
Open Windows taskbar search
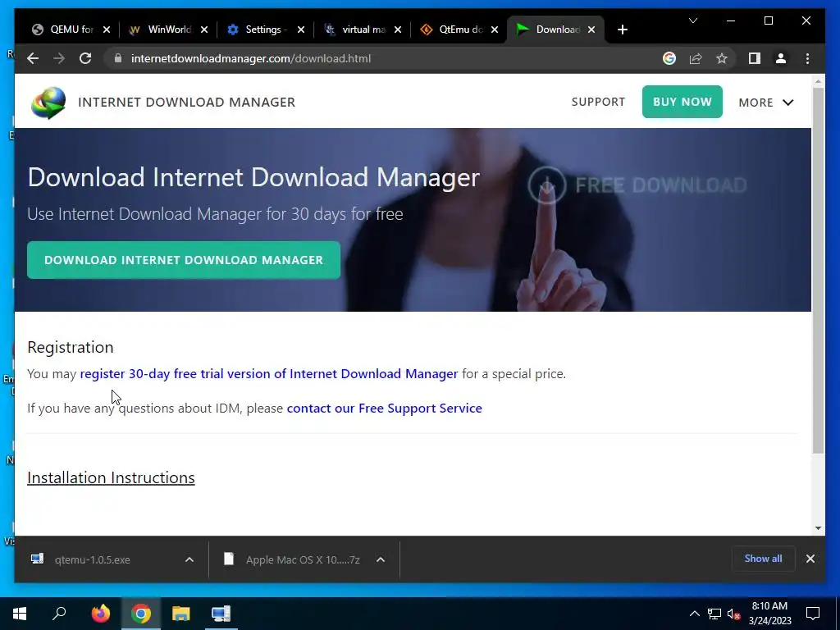click(x=59, y=614)
